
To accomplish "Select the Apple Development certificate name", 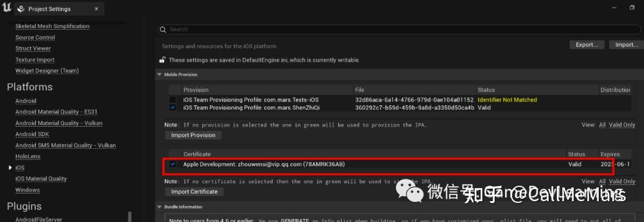I will (x=264, y=164).
